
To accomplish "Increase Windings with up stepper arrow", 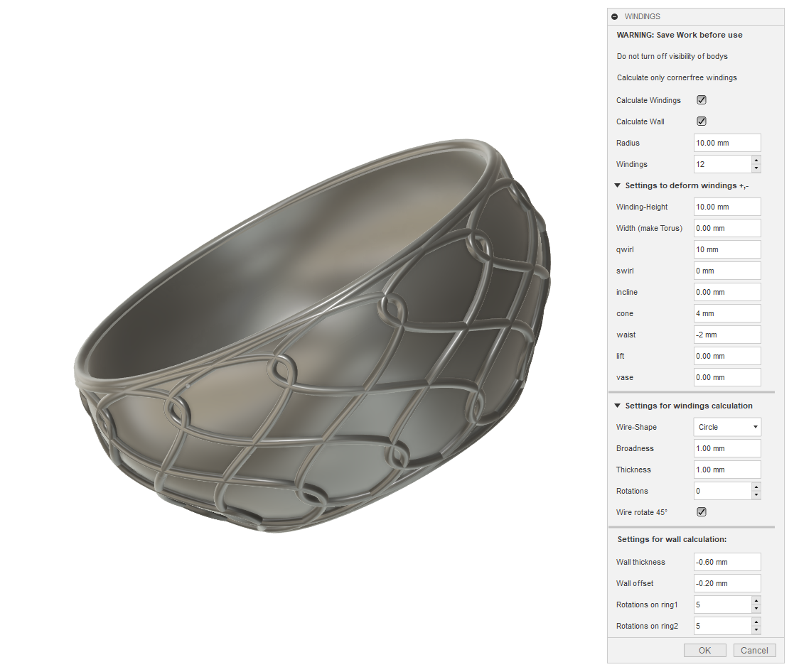I will point(756,160).
